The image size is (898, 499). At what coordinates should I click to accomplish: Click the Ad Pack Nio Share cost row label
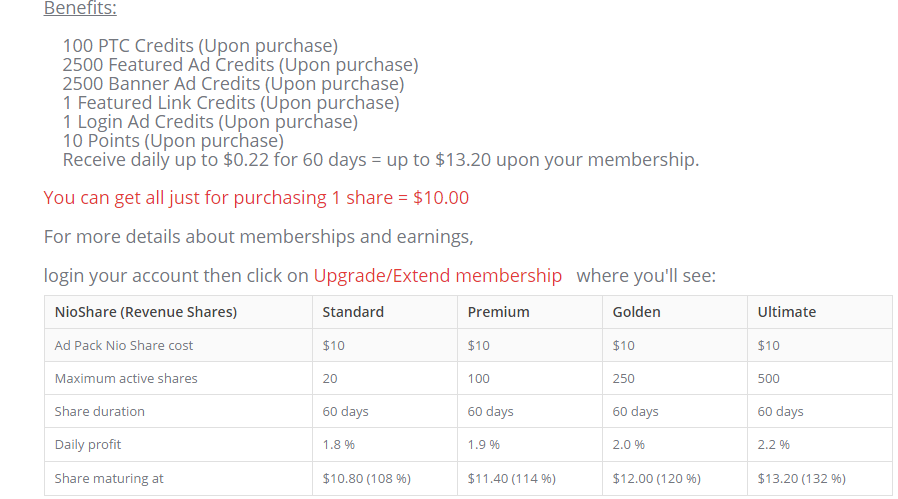click(x=124, y=345)
